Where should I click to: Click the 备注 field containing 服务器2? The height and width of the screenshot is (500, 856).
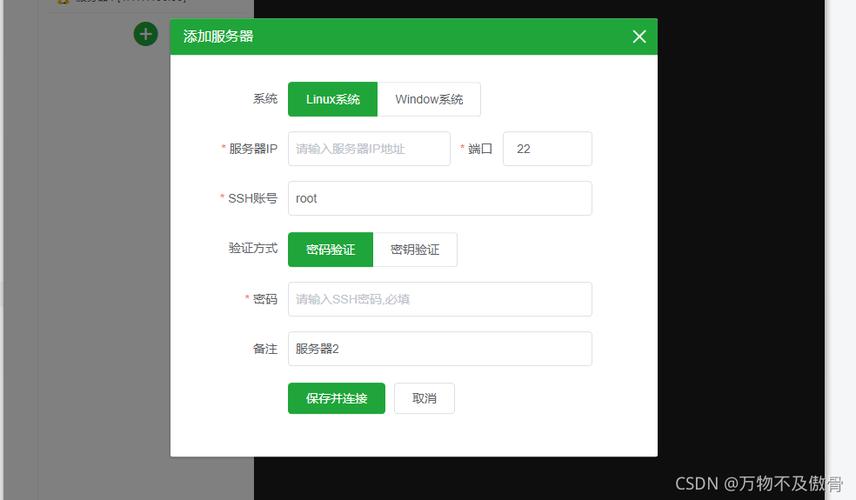pos(440,349)
